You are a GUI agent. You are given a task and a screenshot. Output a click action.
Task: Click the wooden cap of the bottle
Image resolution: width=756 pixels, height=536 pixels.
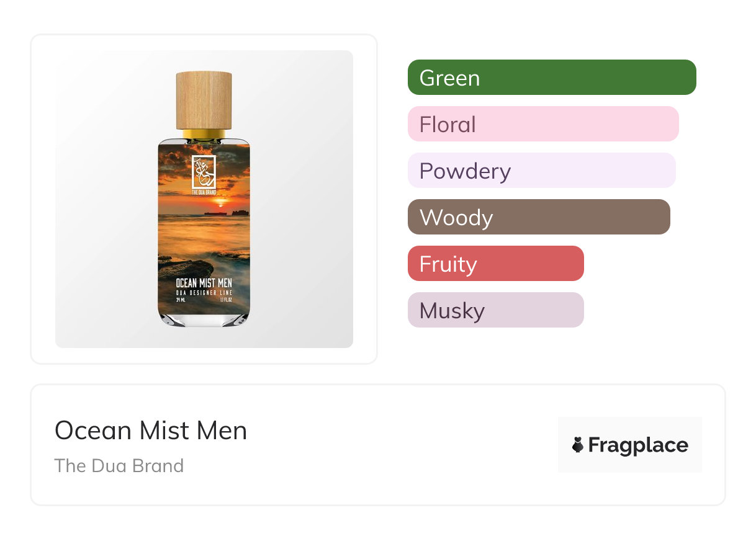[x=204, y=100]
